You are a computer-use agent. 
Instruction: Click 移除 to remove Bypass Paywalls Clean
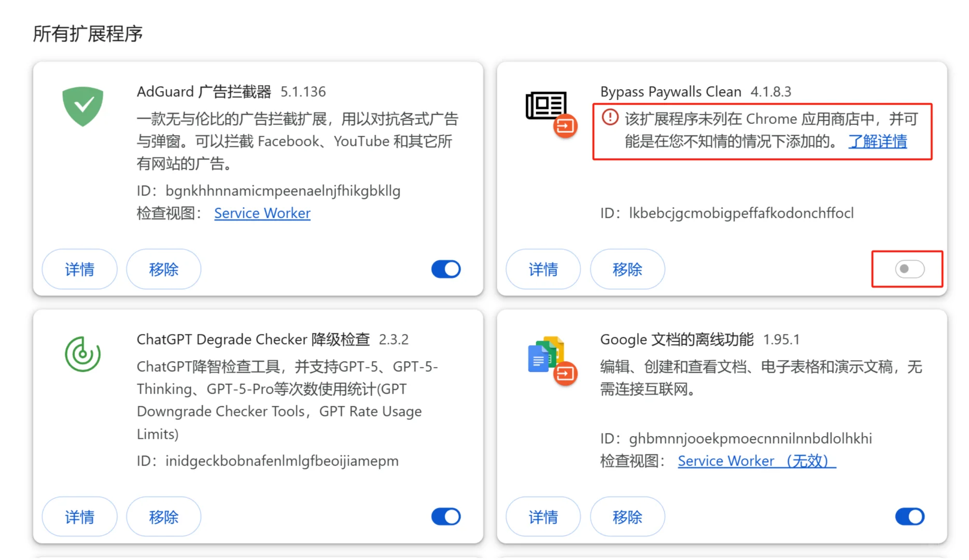click(x=627, y=269)
